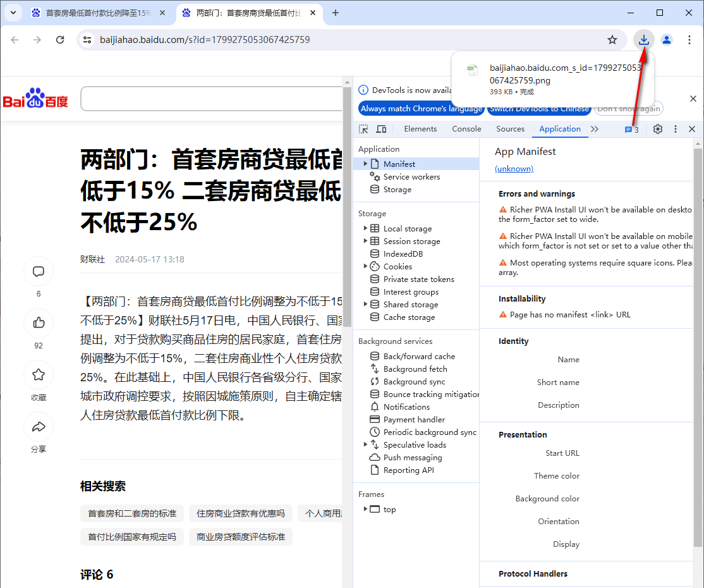Click the article share arrow icon

[x=39, y=427]
